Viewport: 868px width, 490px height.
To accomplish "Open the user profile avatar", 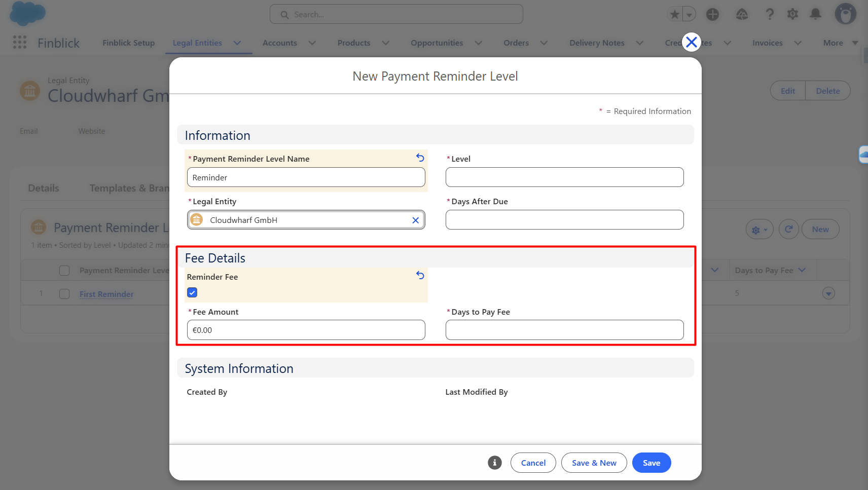I will point(845,14).
